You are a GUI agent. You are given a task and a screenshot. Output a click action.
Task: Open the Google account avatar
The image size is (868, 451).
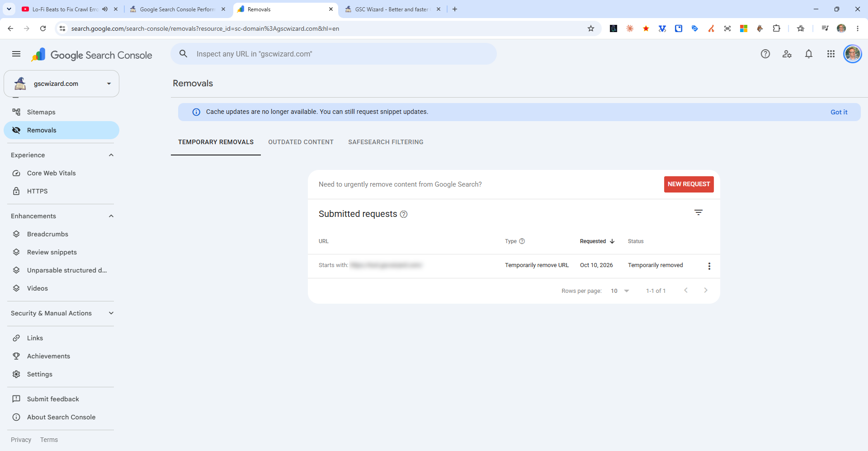tap(853, 54)
